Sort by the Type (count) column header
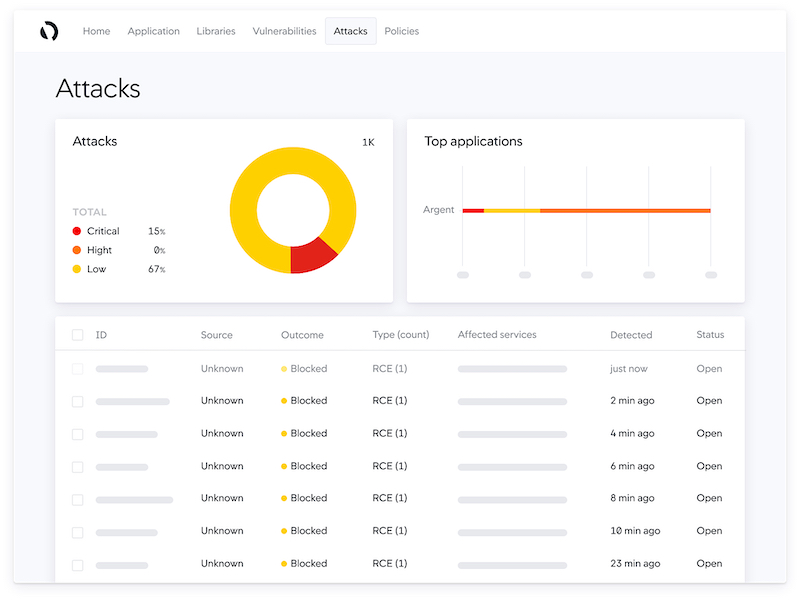The height and width of the screenshot is (600, 800). click(x=401, y=335)
